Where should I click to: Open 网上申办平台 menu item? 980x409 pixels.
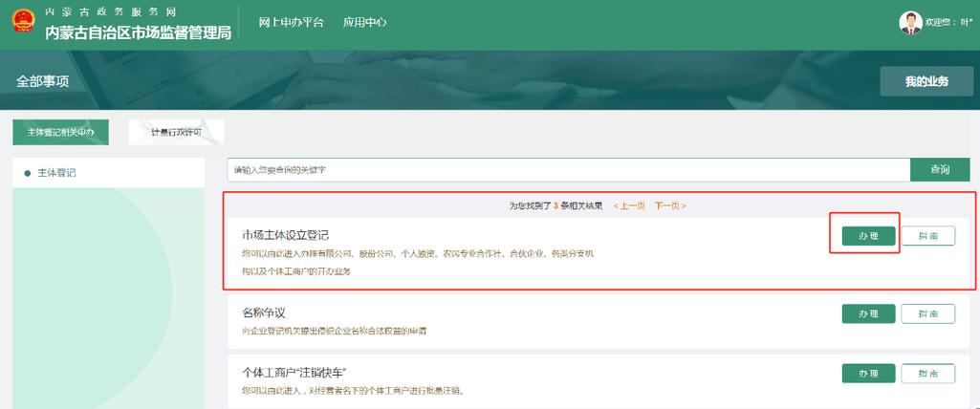(292, 23)
